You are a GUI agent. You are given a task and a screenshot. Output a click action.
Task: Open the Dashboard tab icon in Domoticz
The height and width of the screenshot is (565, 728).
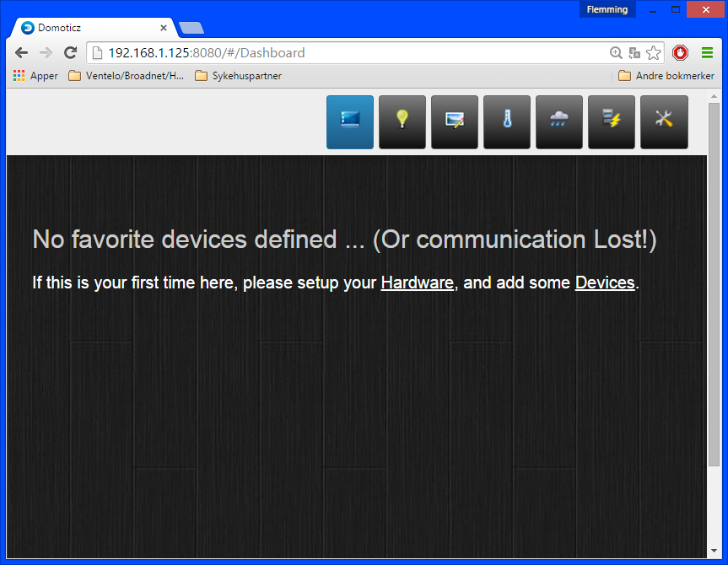point(349,122)
